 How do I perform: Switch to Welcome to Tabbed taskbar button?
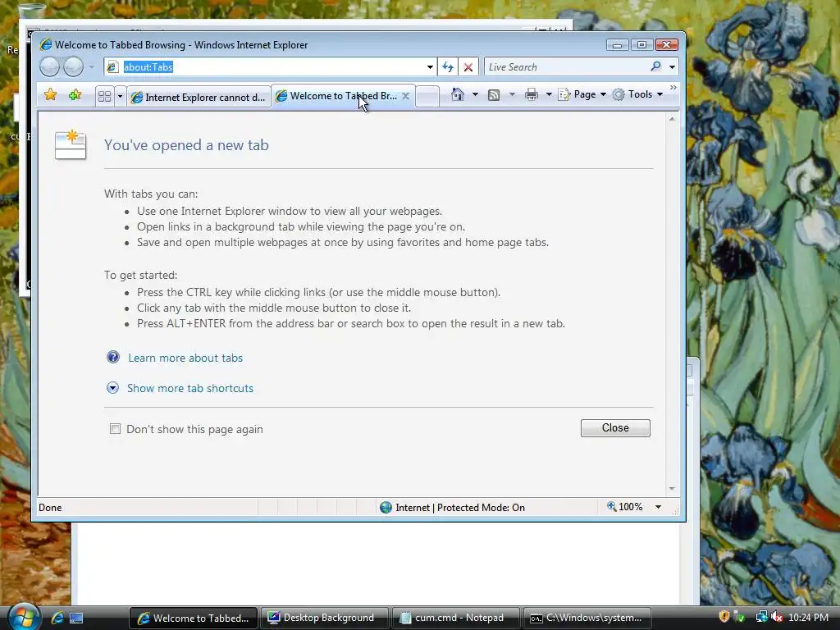(x=194, y=618)
